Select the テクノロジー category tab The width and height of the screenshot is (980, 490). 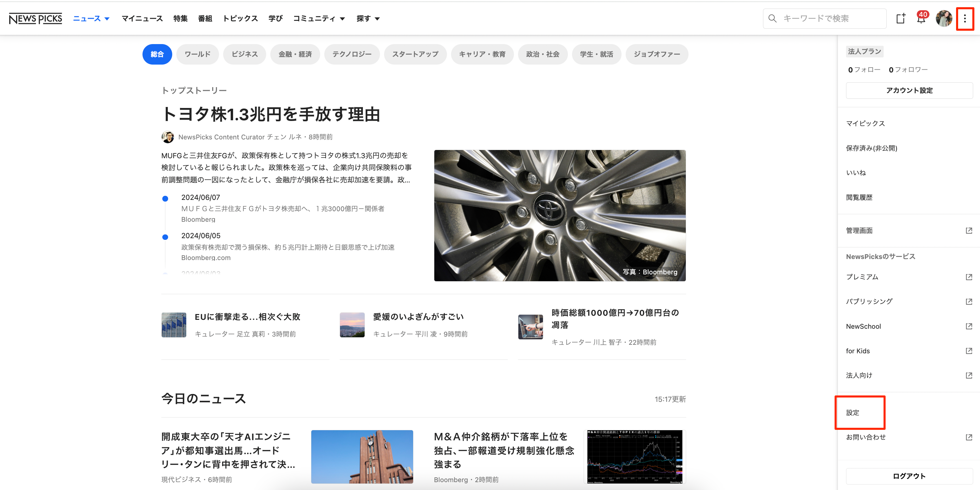point(352,54)
